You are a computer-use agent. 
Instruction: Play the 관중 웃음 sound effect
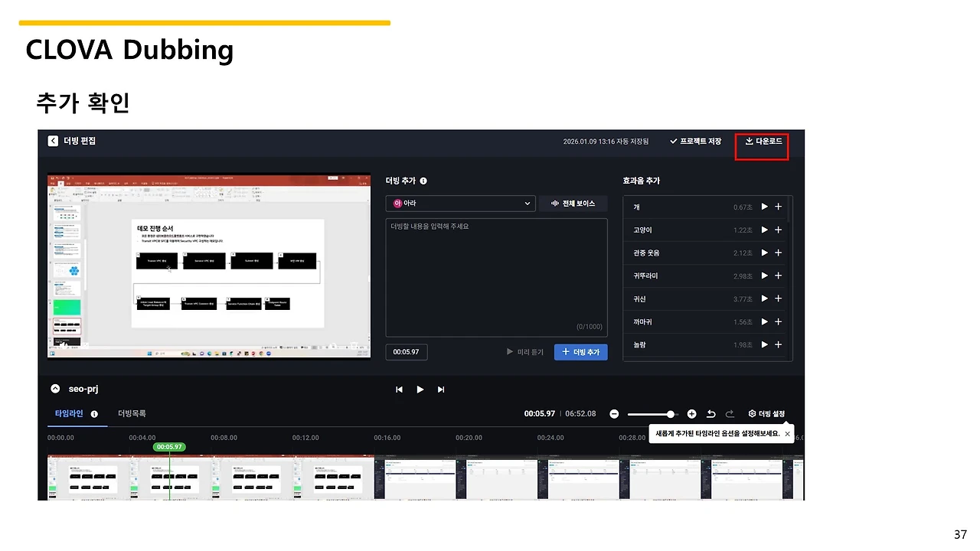764,253
